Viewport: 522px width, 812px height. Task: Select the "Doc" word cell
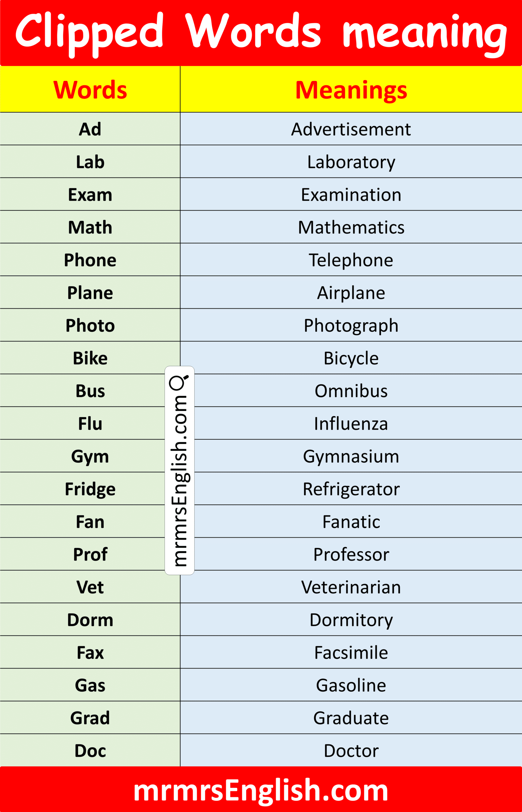click(90, 751)
